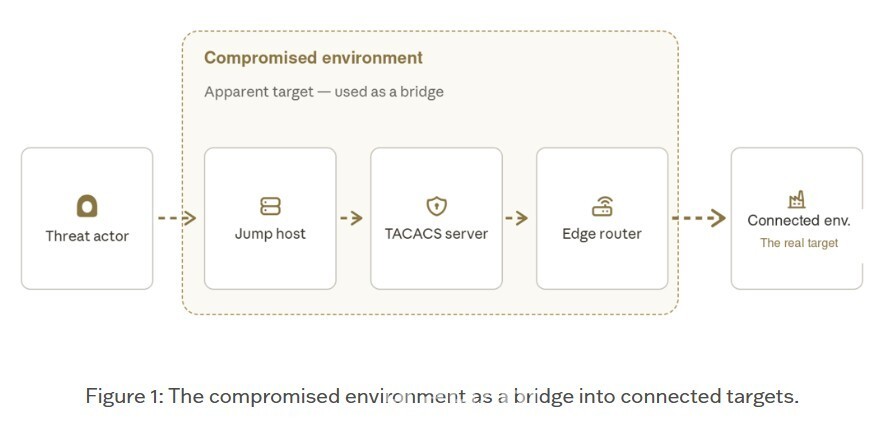Select the Connected env. label
The image size is (875, 421).
pyautogui.click(x=799, y=221)
